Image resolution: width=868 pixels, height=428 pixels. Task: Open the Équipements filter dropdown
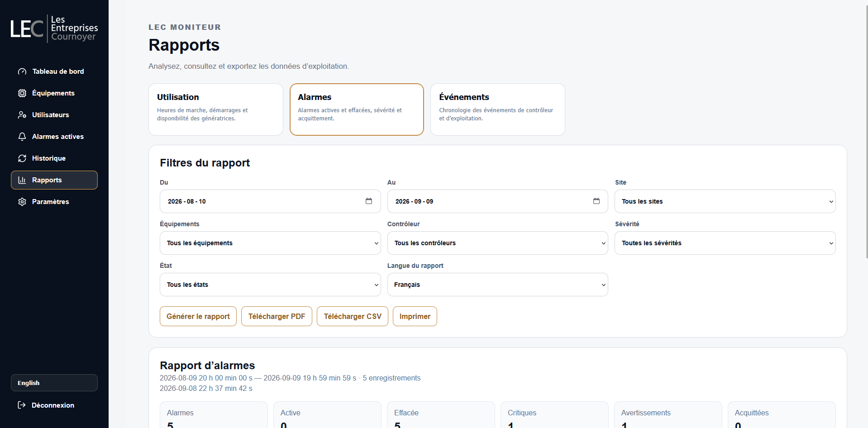(x=270, y=243)
